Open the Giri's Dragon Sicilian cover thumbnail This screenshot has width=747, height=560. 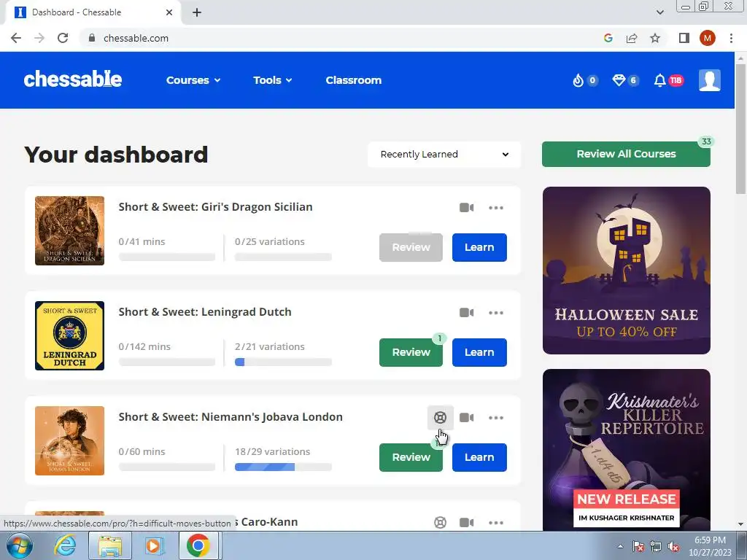click(69, 231)
